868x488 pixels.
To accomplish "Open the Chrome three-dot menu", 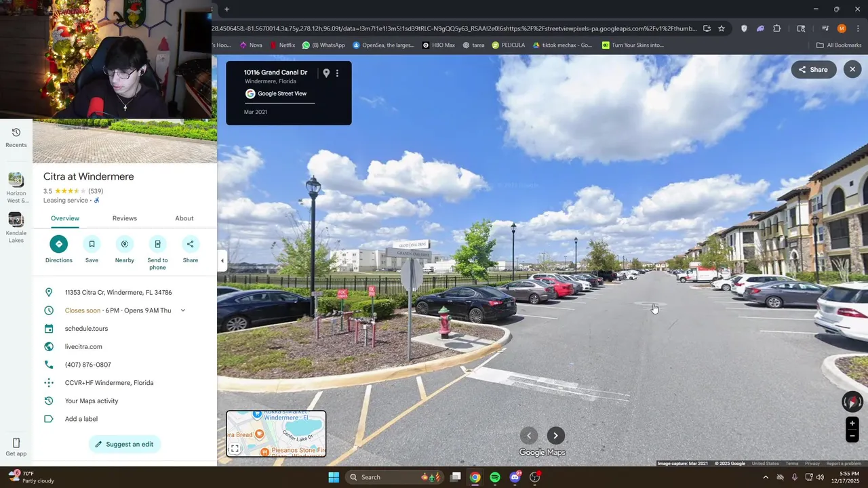I will click(856, 28).
